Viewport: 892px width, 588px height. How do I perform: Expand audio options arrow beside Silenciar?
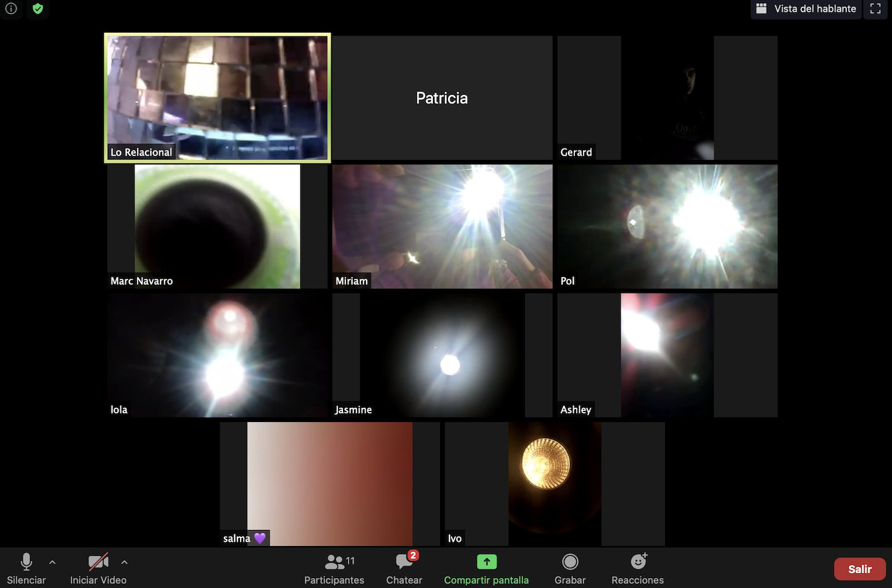coord(52,562)
